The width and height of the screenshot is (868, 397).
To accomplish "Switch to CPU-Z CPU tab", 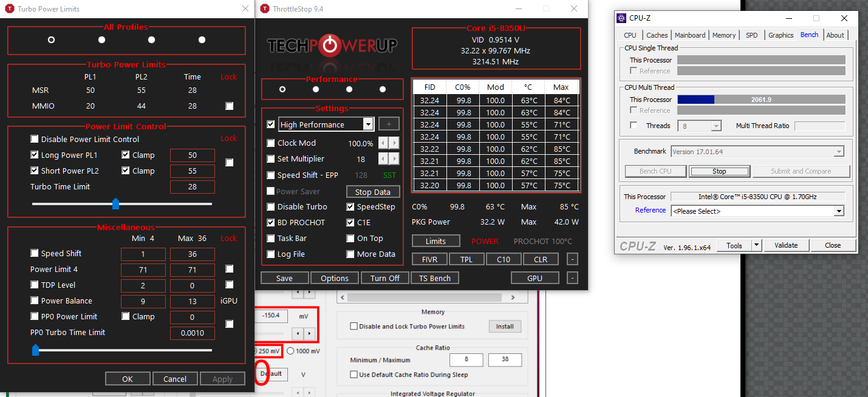I will (630, 35).
